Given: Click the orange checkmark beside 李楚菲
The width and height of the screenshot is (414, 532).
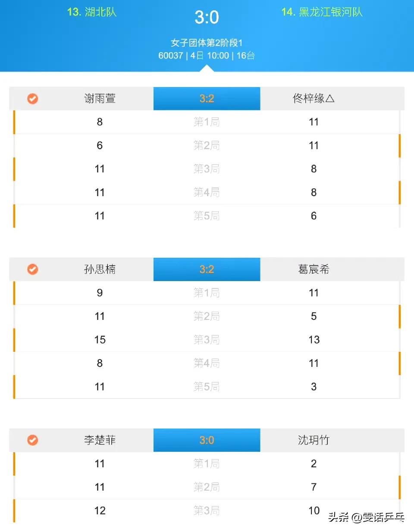Looking at the screenshot, I should tap(33, 440).
